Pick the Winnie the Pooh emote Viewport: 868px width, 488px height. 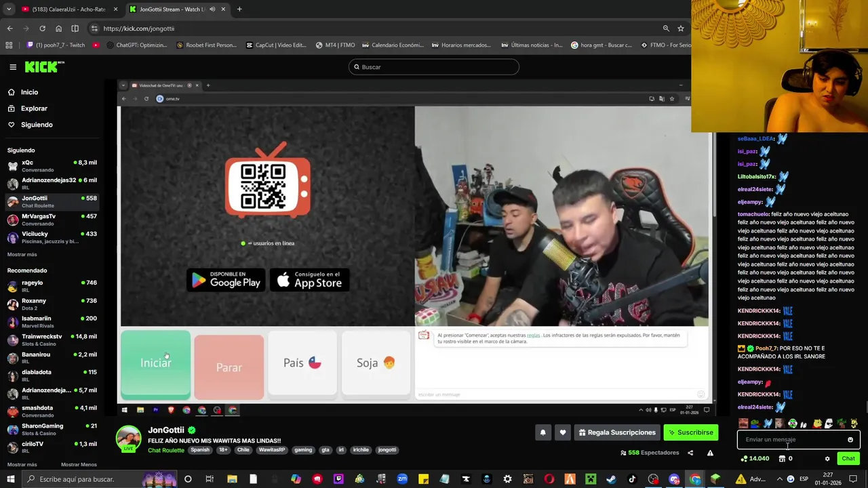816,424
